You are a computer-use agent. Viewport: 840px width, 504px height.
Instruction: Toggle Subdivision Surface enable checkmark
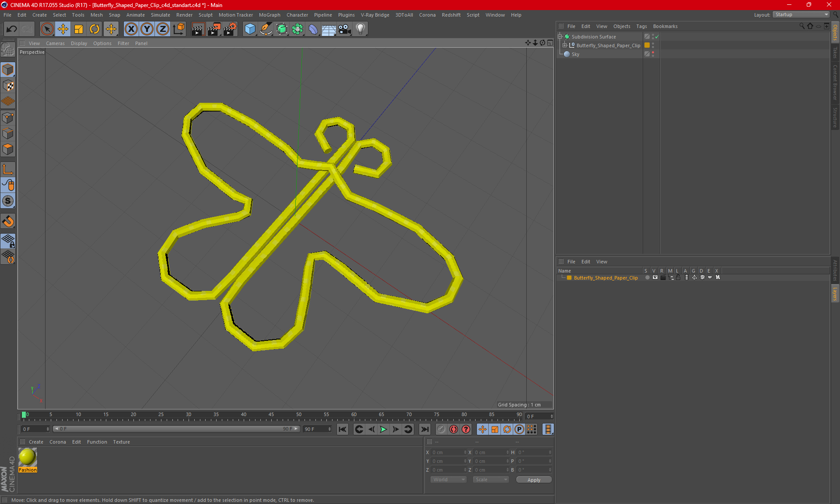(x=657, y=37)
